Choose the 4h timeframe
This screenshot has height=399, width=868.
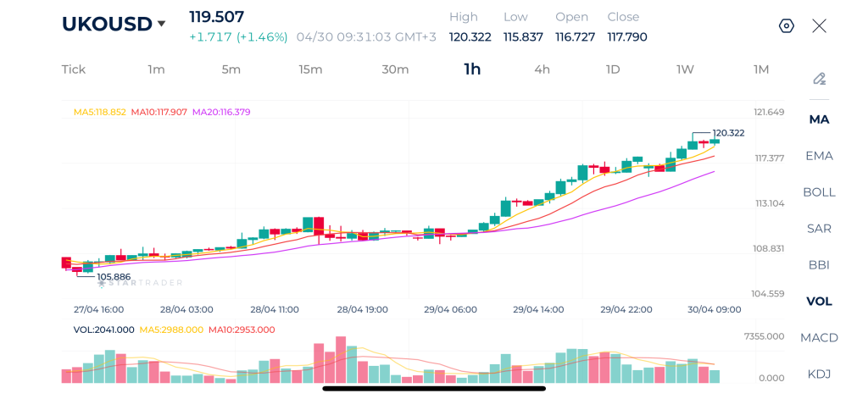[x=542, y=69]
